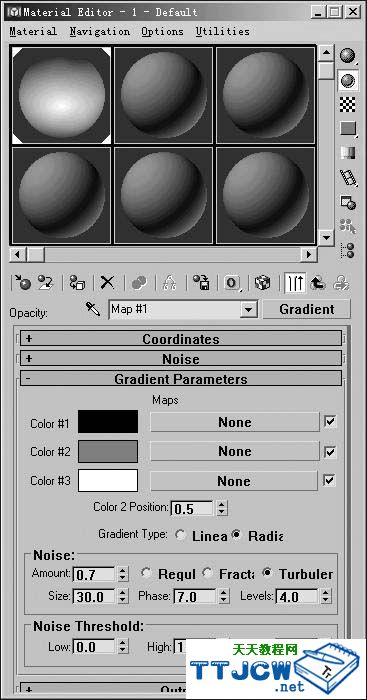Select the first active sample sphere slot
Screen dimensions: 367x700
coord(62,95)
